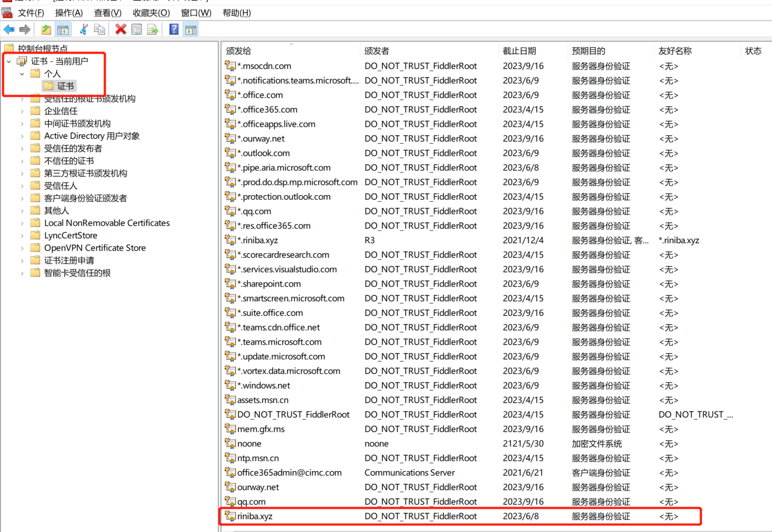Sort certificates by the 颁发给 column header
This screenshot has width=772, height=532.
tap(238, 50)
